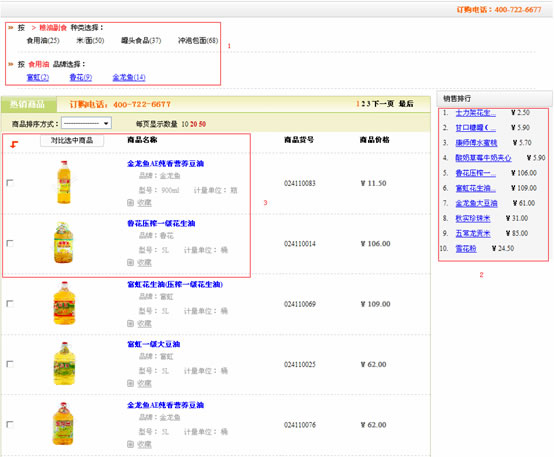This screenshot has width=554, height=457.
Task: Open 鲁花压榨一级花生油 product title
Action: pos(161,223)
